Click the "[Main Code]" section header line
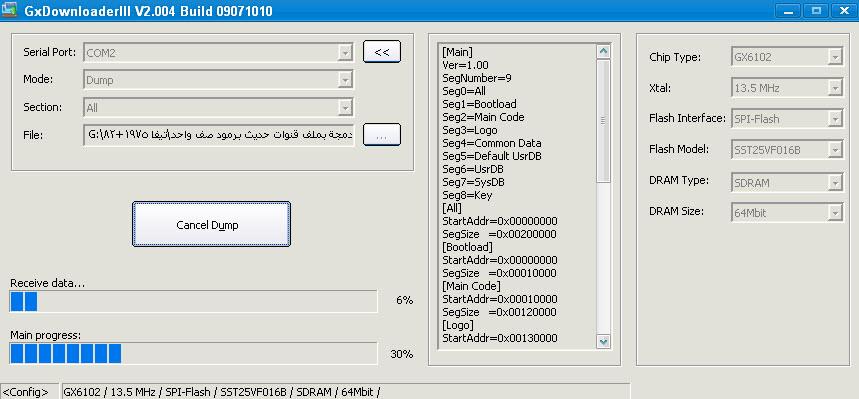 471,286
